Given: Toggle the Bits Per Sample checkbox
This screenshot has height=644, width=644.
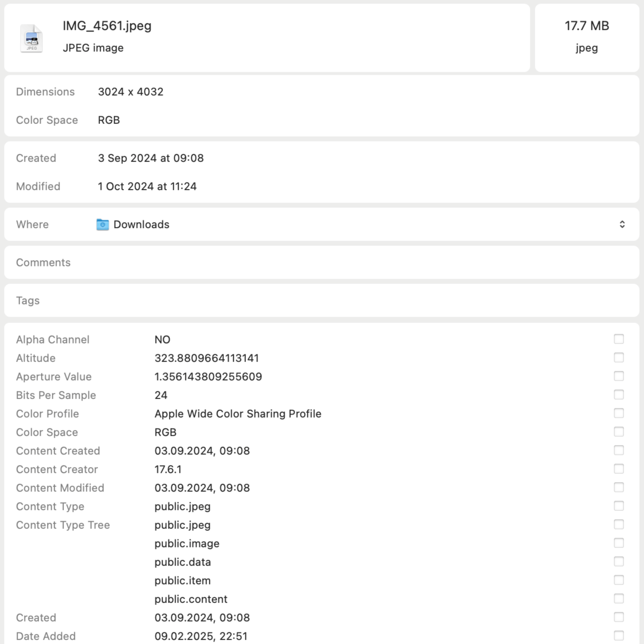Looking at the screenshot, I should (619, 395).
